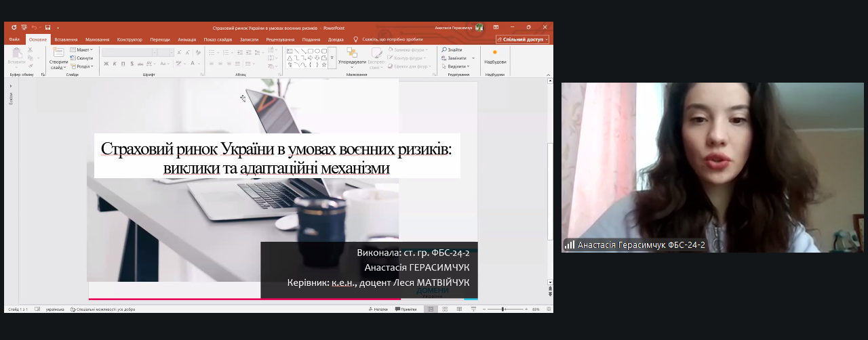868x340 pixels.
Task: Expand the Виділити select dropdown
Action: [458, 66]
